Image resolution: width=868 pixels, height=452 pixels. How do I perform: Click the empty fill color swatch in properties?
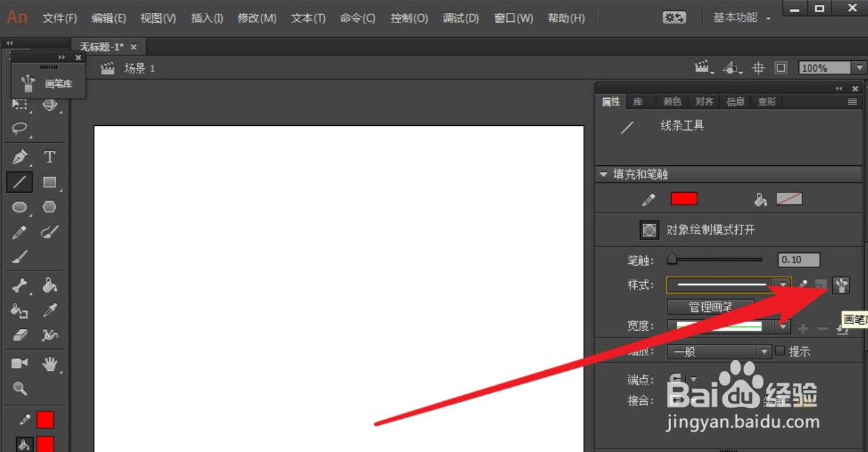(x=789, y=199)
